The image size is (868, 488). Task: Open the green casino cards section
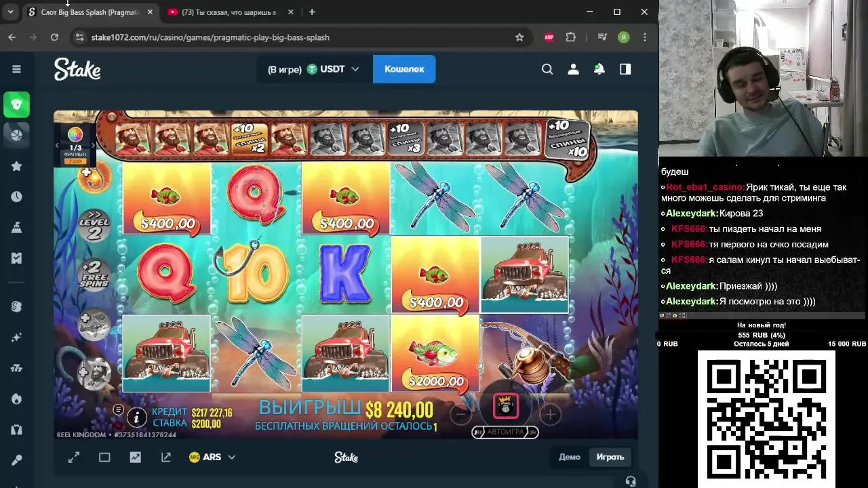click(x=16, y=104)
